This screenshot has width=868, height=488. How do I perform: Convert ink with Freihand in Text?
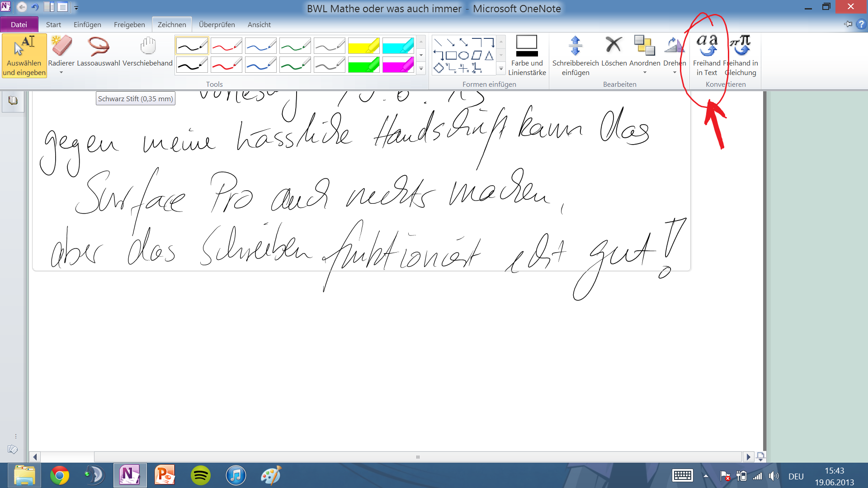click(707, 56)
